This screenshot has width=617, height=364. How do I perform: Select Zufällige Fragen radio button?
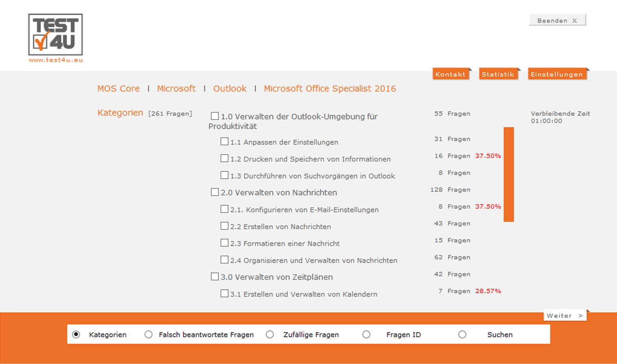tap(270, 334)
